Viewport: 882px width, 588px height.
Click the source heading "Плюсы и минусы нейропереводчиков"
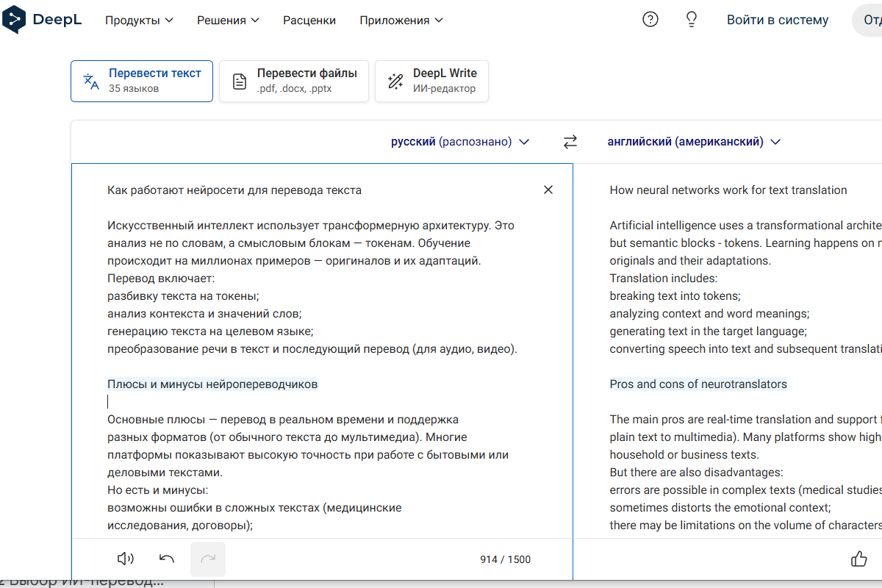212,384
